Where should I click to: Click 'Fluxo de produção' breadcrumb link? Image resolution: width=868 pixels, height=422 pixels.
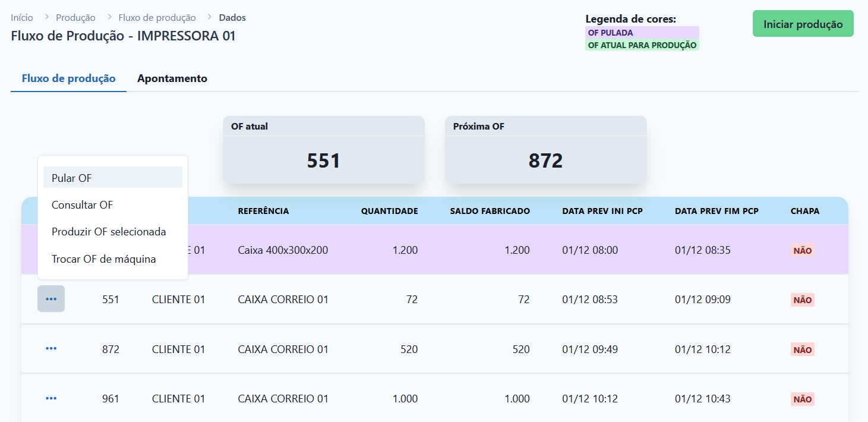157,18
